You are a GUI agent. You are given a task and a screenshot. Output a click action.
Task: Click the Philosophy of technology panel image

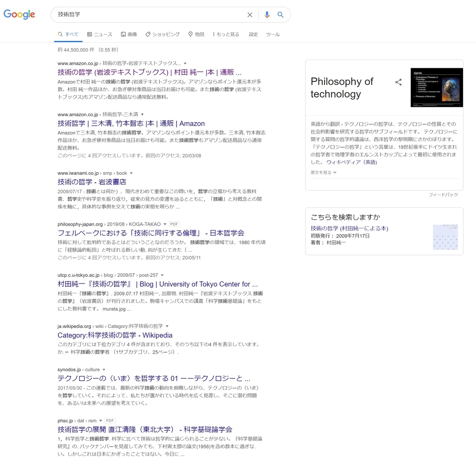point(437,87)
